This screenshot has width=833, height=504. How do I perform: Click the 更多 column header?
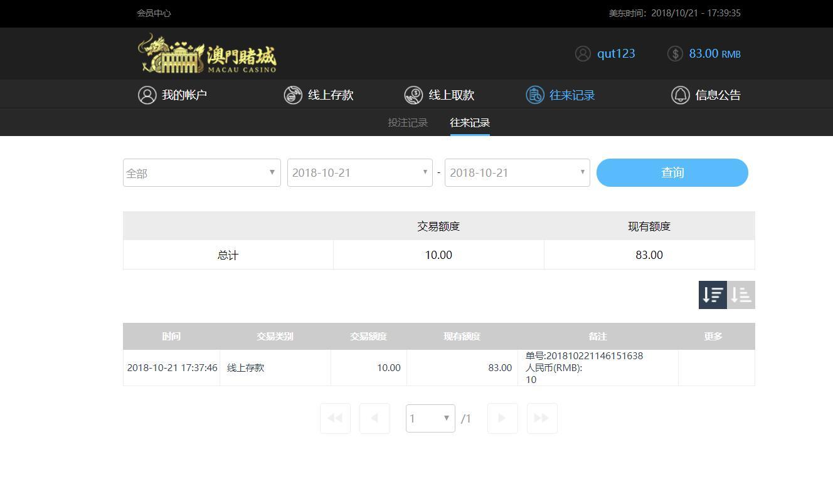coord(713,337)
